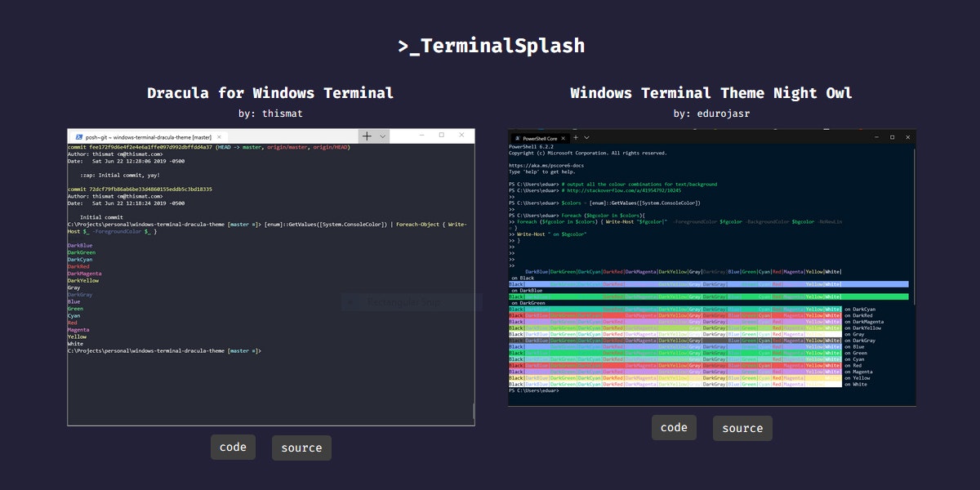The height and width of the screenshot is (490, 980).
Task: Close the posh~git tab with its X
Action: (218, 136)
